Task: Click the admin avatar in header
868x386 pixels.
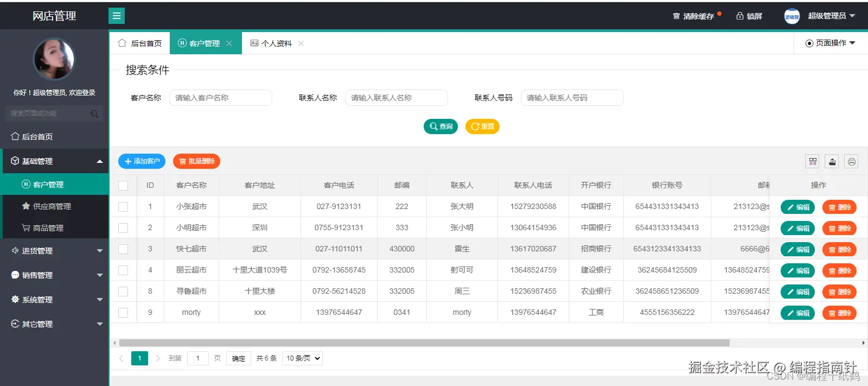Action: (x=792, y=16)
